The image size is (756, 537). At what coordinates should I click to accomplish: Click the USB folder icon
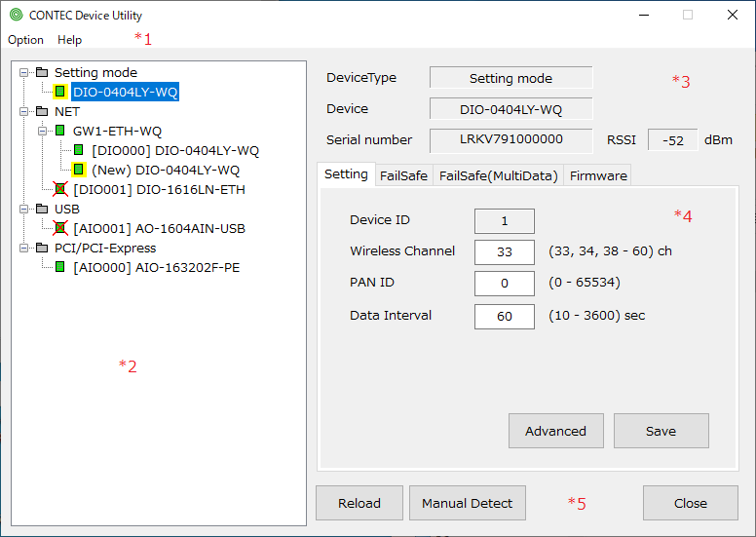(x=42, y=209)
